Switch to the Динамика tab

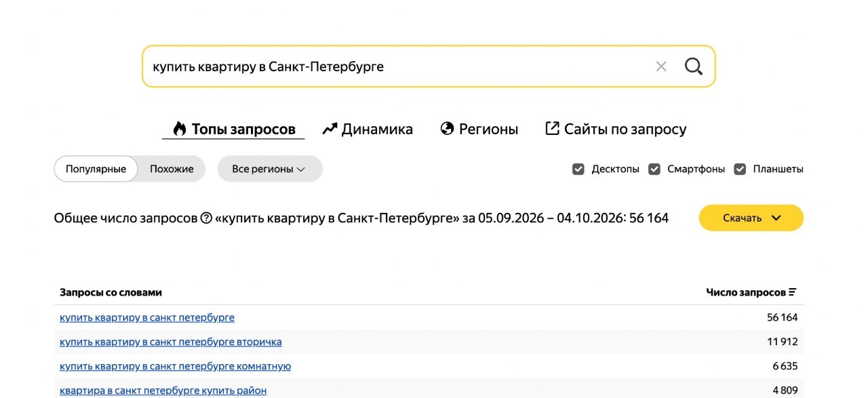pos(368,129)
